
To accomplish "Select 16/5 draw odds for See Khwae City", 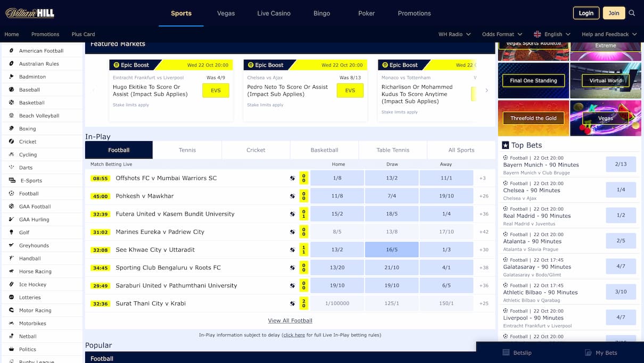I will (x=392, y=250).
